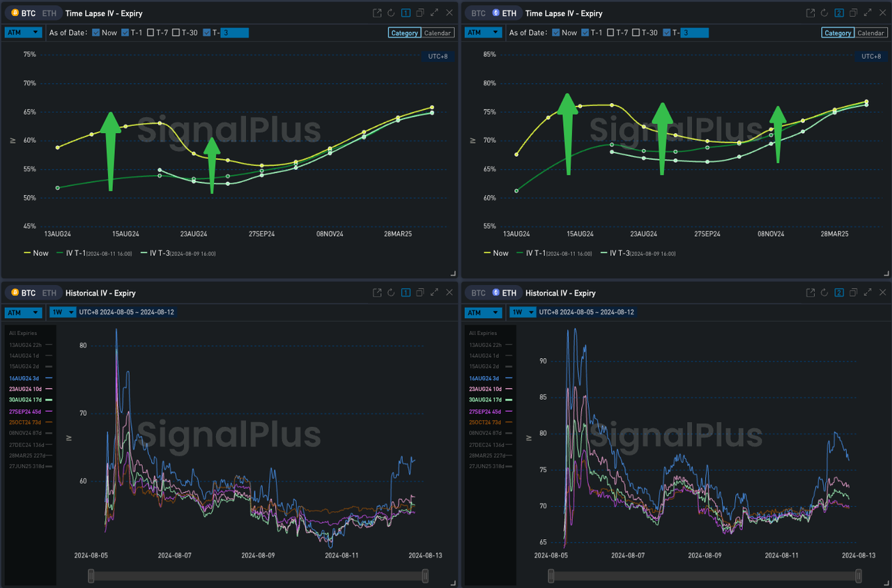Switch ETH Historical IV panel to BTC
This screenshot has height=588, width=892.
click(x=478, y=293)
